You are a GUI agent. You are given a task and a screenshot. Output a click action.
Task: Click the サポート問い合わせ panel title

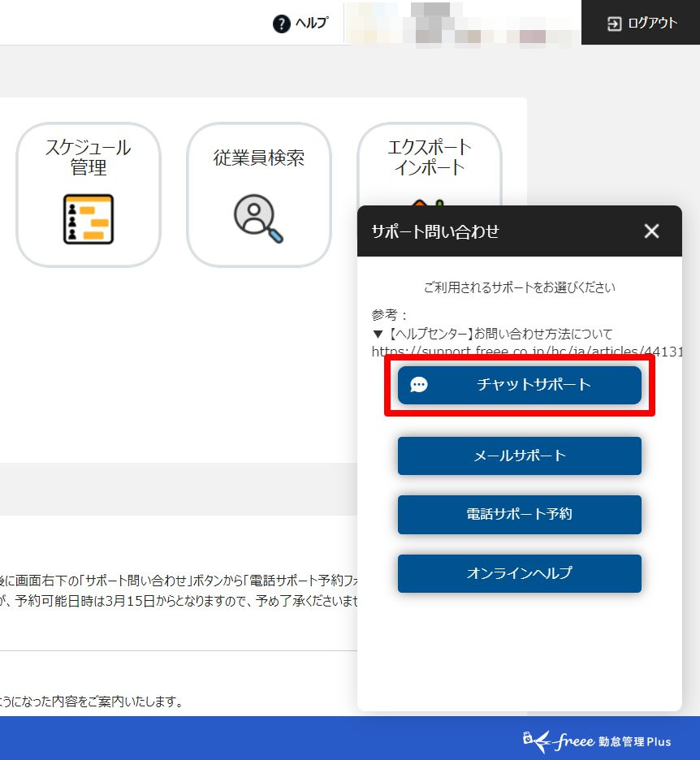435,231
